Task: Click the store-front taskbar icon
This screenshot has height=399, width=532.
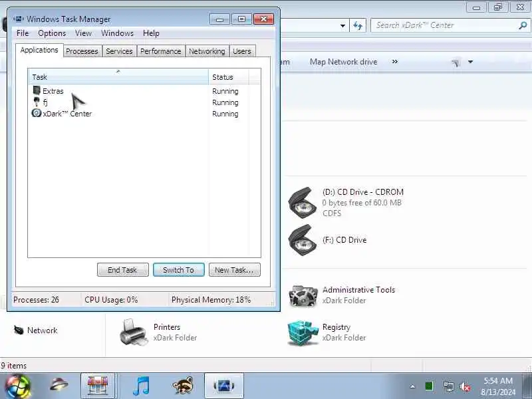Action: [x=98, y=386]
